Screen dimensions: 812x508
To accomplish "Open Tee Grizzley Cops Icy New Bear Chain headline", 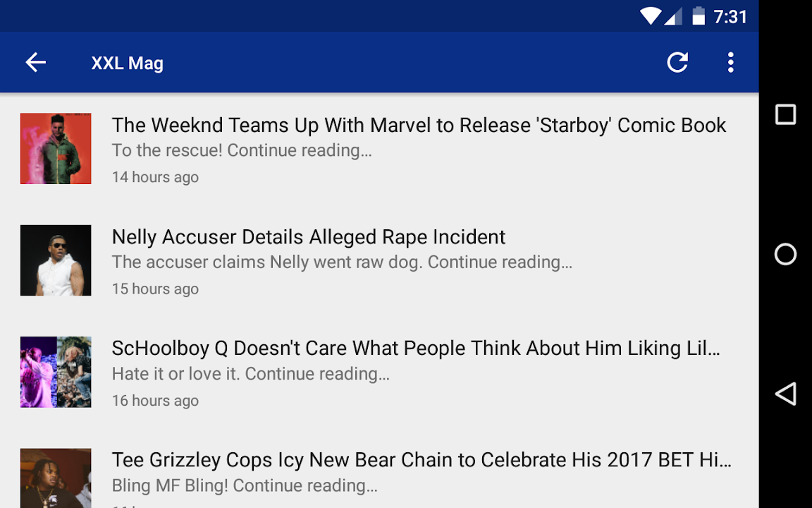I will (x=422, y=460).
